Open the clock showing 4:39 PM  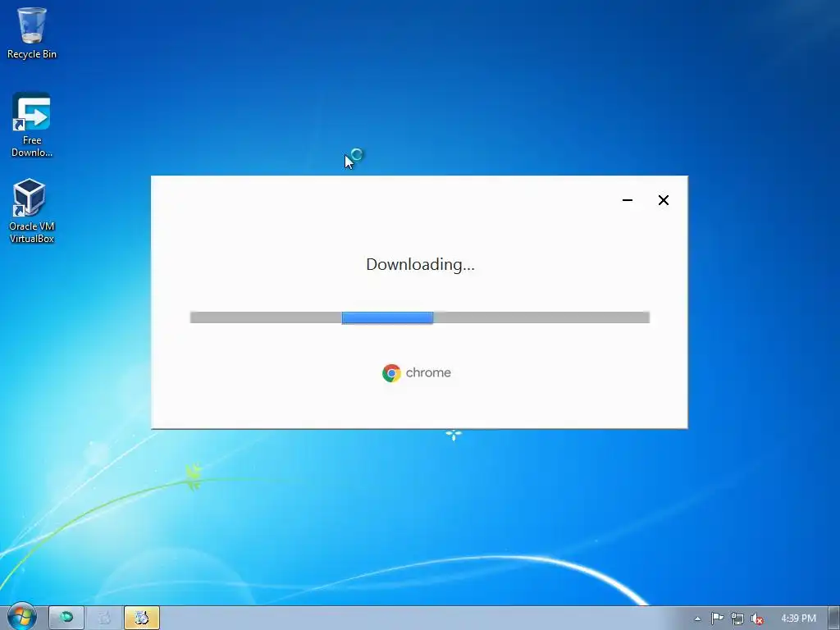pos(798,619)
